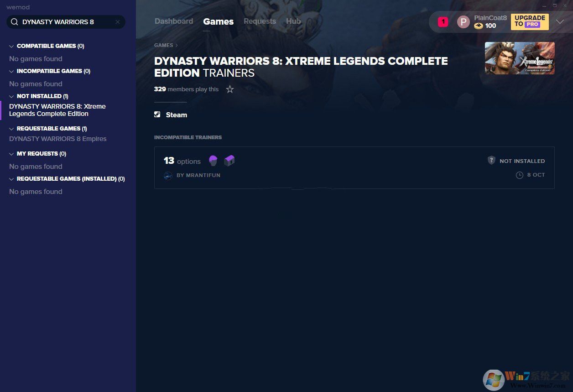Image resolution: width=573 pixels, height=392 pixels.
Task: Click the magnifier search icon
Action: (x=15, y=22)
